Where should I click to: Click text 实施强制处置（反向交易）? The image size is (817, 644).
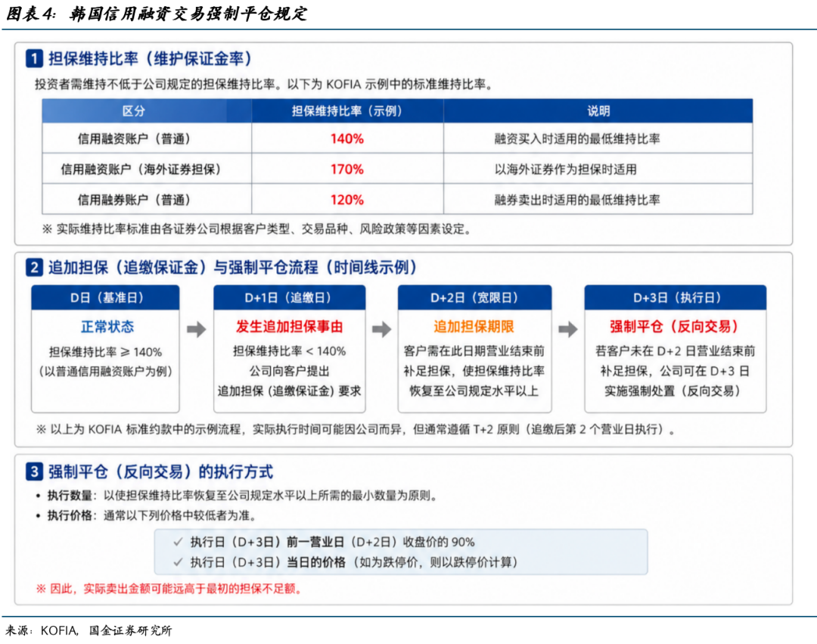[x=676, y=390]
